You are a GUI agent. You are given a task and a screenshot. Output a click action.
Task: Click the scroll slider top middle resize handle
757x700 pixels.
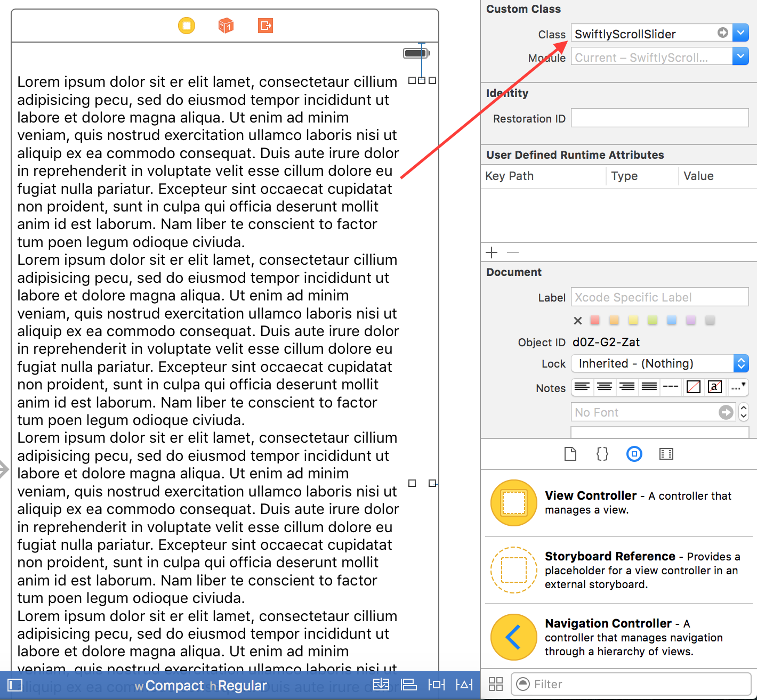(x=422, y=80)
